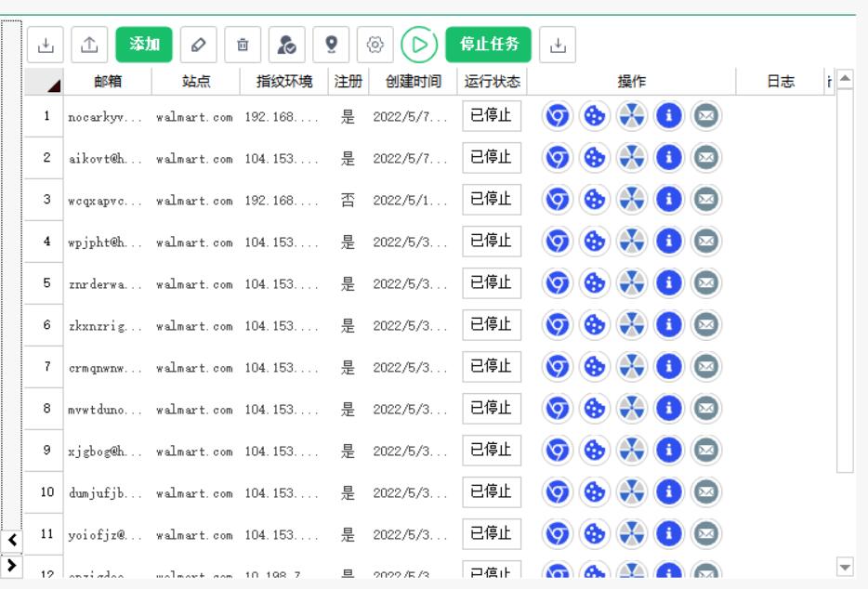Screen dimensions: 868x589
Task: Select email cell yoiofjz@... in row 11
Action: [108, 534]
